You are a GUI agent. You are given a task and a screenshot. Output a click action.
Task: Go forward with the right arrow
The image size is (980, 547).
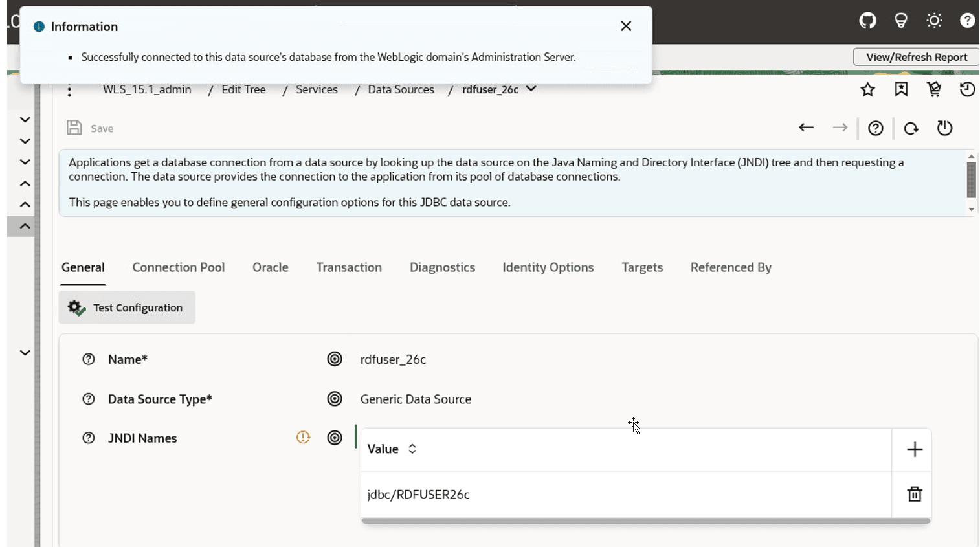tap(840, 128)
